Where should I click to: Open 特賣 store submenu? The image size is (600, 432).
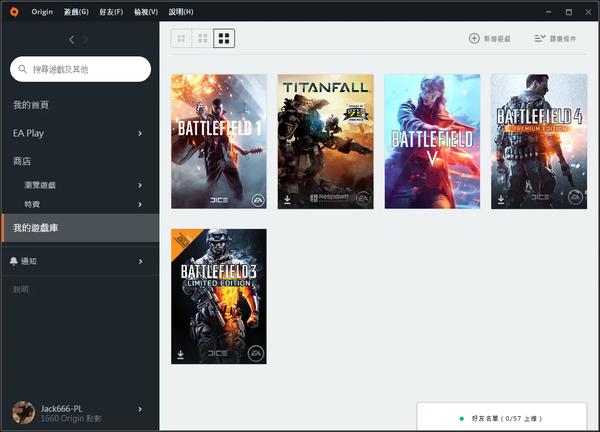32,204
